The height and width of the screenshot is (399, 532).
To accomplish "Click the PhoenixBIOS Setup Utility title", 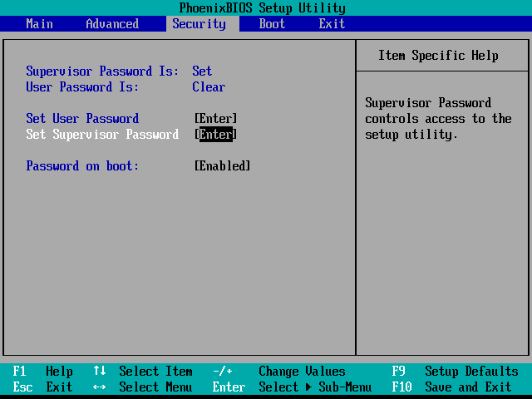I will [x=263, y=7].
